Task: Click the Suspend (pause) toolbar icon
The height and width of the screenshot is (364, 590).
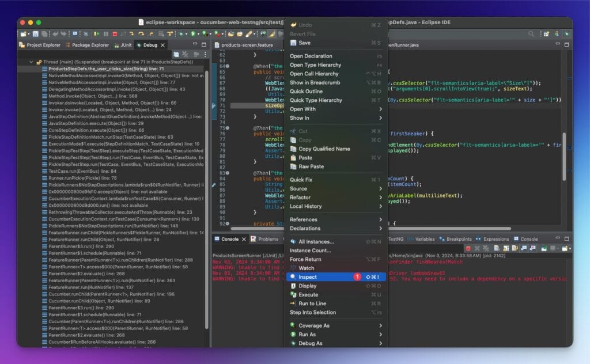Action: [x=106, y=34]
